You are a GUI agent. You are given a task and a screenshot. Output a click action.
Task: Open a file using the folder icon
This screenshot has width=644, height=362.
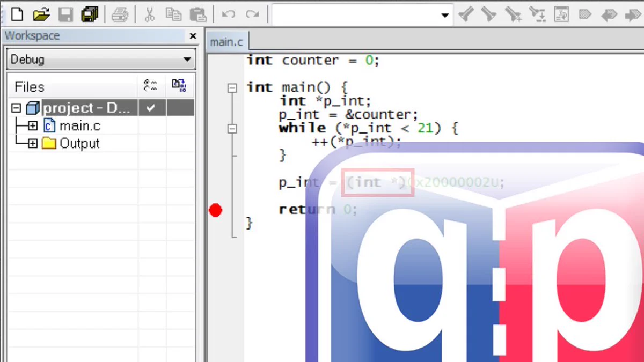41,14
